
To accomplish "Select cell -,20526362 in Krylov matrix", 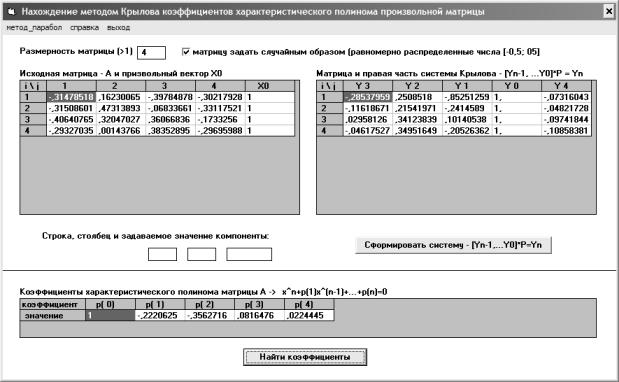I will point(467,131).
